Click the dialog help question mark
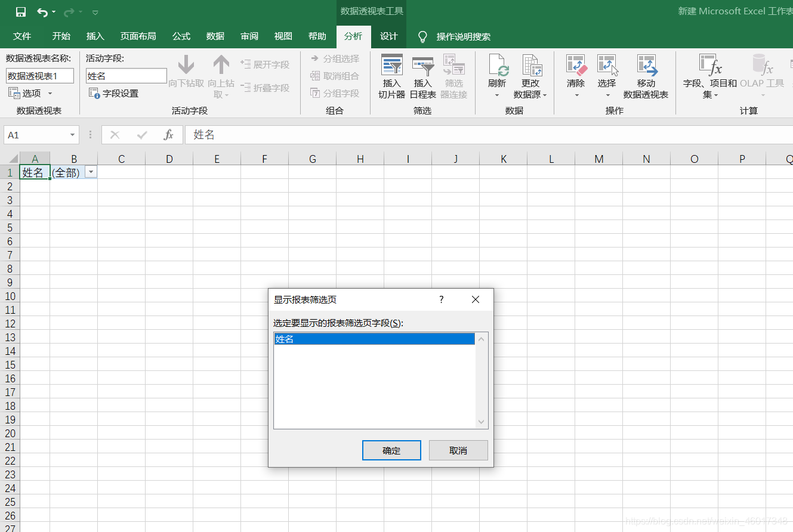 tap(442, 299)
